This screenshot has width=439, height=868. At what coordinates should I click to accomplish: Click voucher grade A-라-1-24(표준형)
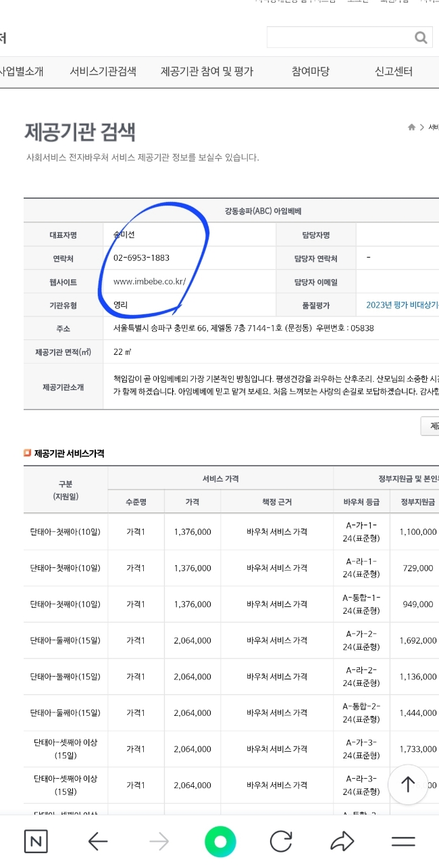[x=361, y=568]
